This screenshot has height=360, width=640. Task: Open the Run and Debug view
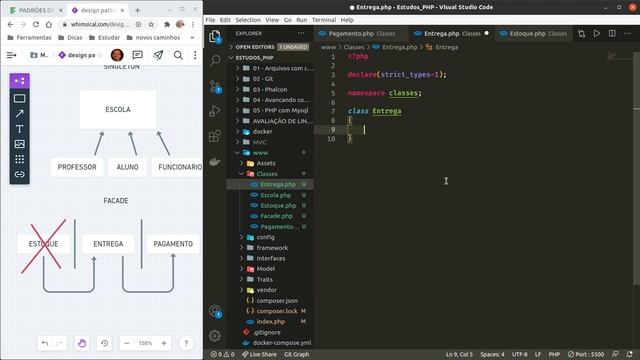click(215, 111)
